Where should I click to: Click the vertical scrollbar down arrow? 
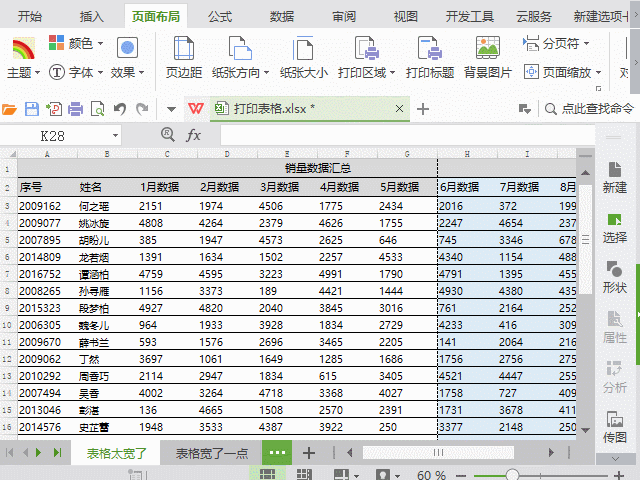[x=585, y=430]
